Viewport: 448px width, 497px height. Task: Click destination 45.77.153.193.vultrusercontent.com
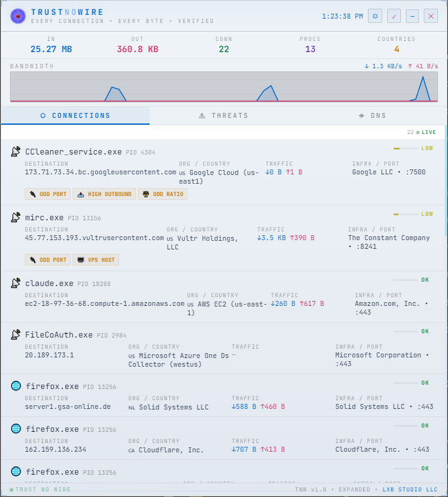(x=94, y=238)
